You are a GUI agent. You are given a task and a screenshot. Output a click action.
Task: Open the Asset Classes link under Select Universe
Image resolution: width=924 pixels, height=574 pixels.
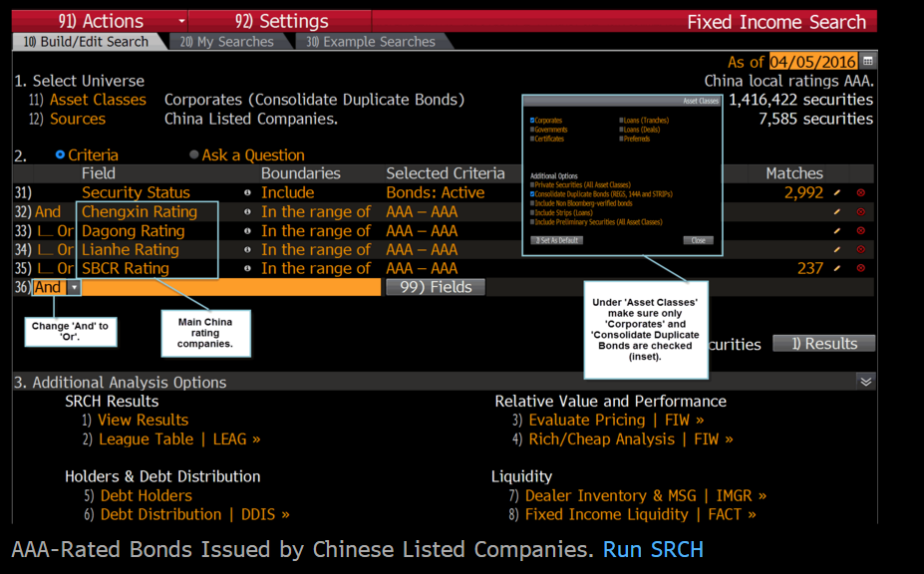point(98,100)
